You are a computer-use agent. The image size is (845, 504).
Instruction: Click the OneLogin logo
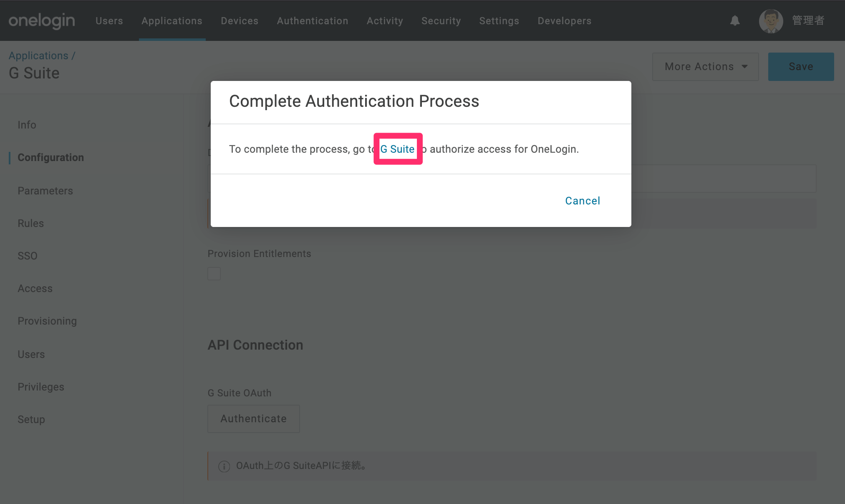click(42, 21)
